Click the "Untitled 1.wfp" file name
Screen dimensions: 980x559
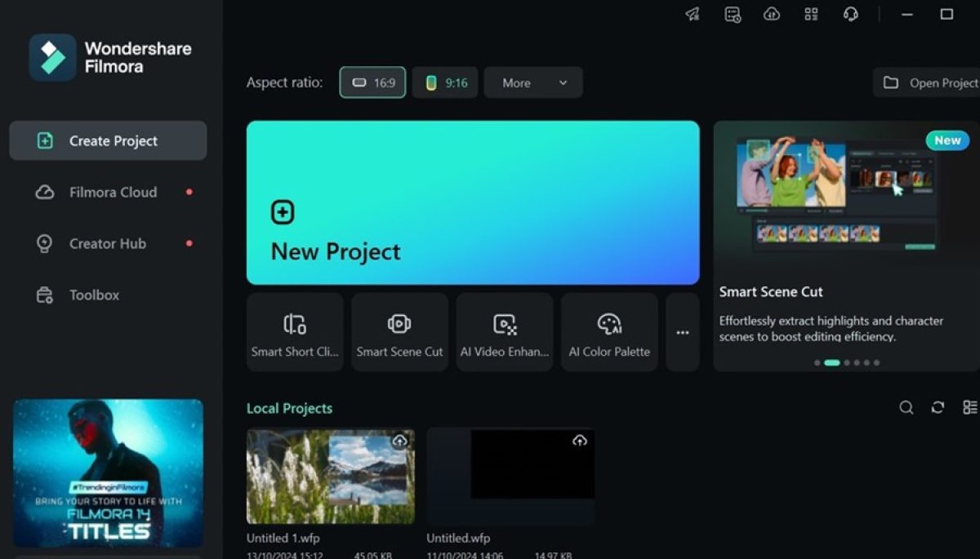285,538
